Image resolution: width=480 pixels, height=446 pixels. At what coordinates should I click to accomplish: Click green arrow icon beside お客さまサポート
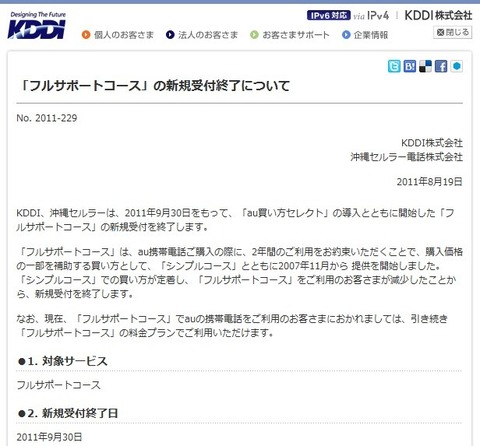pos(254,35)
